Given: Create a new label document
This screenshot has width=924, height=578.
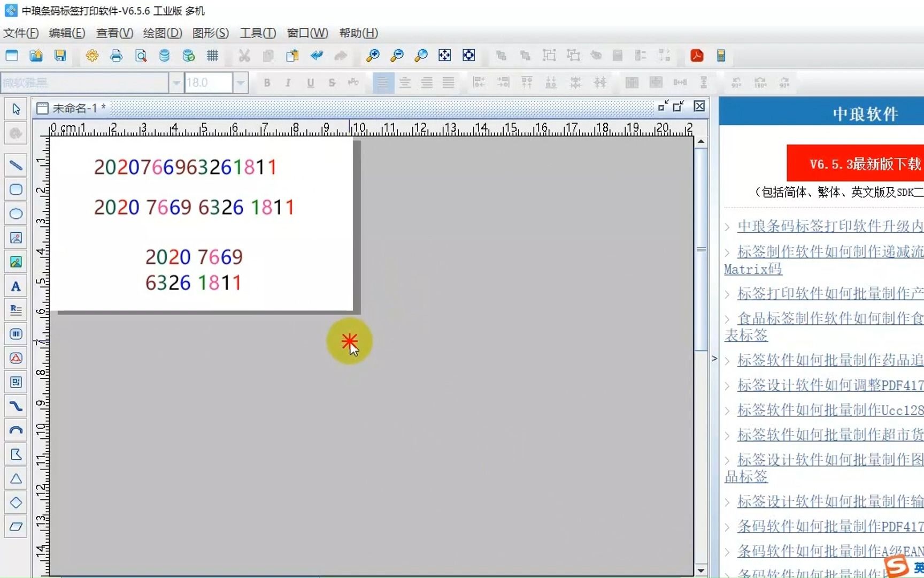Looking at the screenshot, I should click(x=12, y=56).
